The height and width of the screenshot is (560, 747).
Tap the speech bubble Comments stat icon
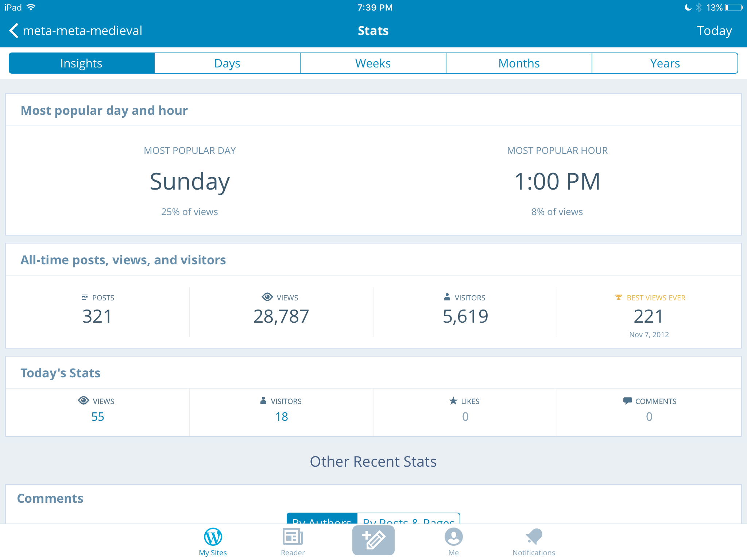[x=627, y=401]
